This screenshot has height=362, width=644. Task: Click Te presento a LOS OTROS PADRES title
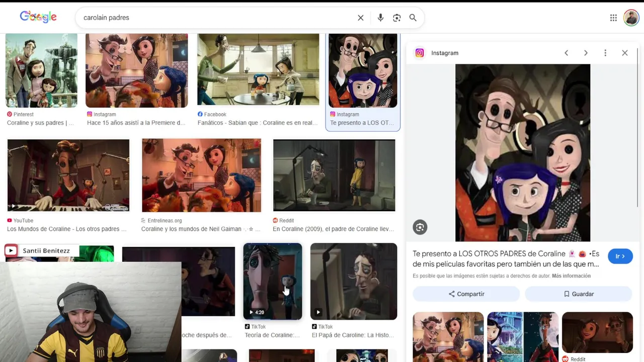click(x=506, y=259)
